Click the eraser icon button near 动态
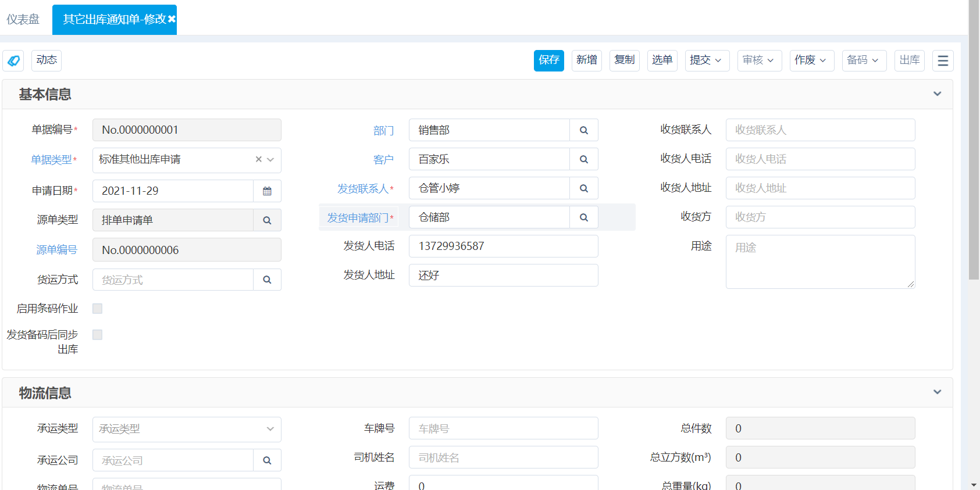The image size is (980, 490). 13,60
